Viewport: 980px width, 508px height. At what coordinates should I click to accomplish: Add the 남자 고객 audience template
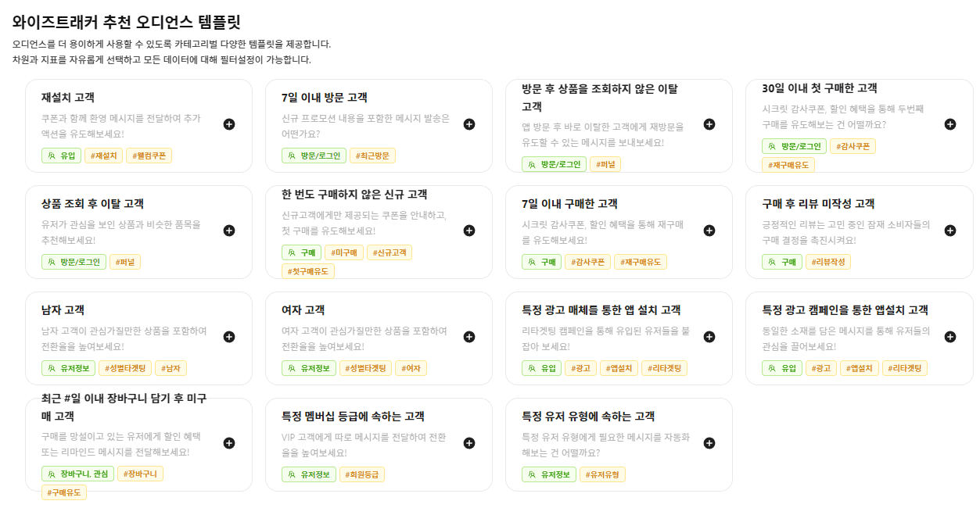tap(229, 337)
